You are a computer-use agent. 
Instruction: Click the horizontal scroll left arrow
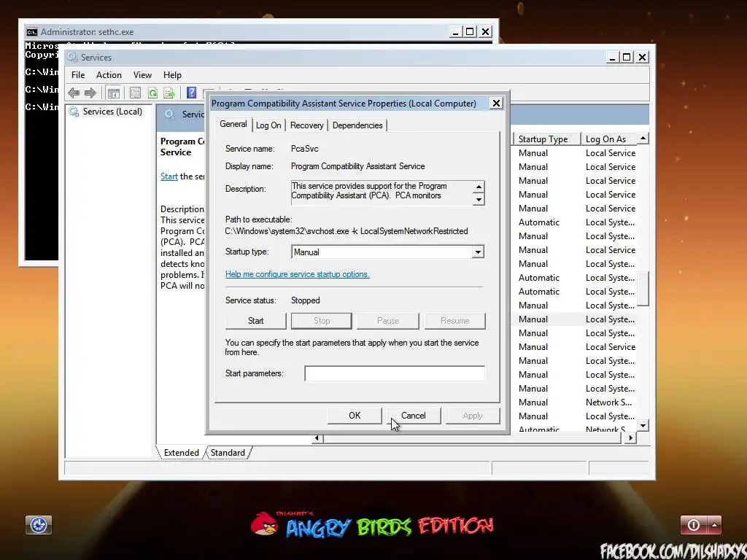click(317, 437)
